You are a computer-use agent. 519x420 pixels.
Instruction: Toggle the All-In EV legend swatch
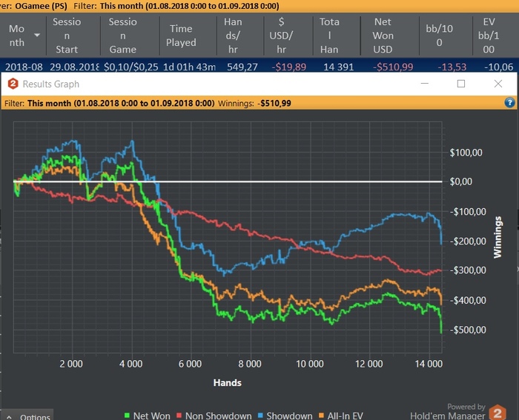click(x=321, y=416)
